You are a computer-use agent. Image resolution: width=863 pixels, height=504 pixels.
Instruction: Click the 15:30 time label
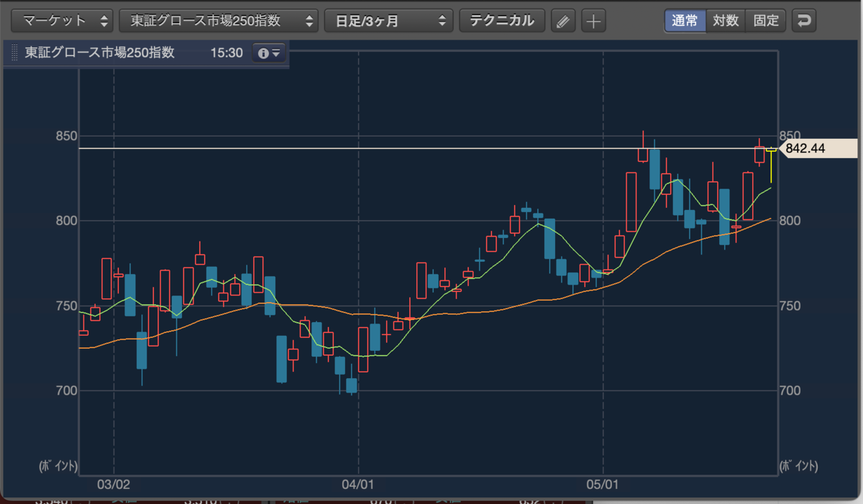[x=226, y=53]
